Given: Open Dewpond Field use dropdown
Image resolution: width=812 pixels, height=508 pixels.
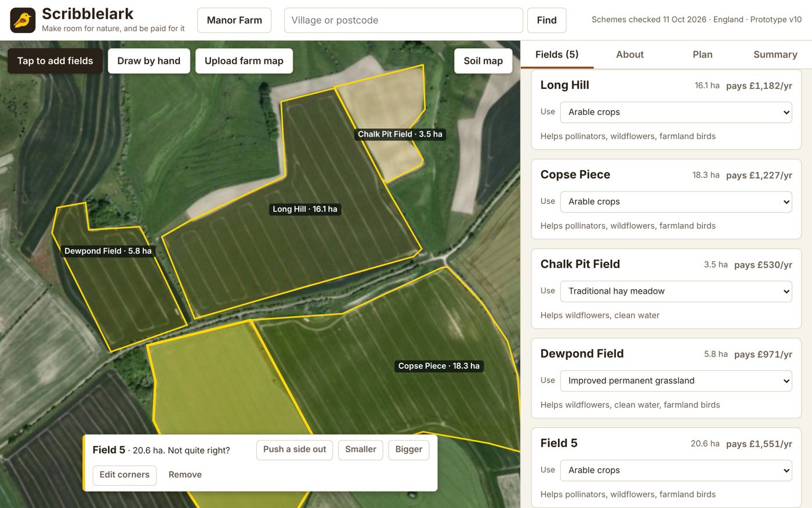Looking at the screenshot, I should pos(676,381).
